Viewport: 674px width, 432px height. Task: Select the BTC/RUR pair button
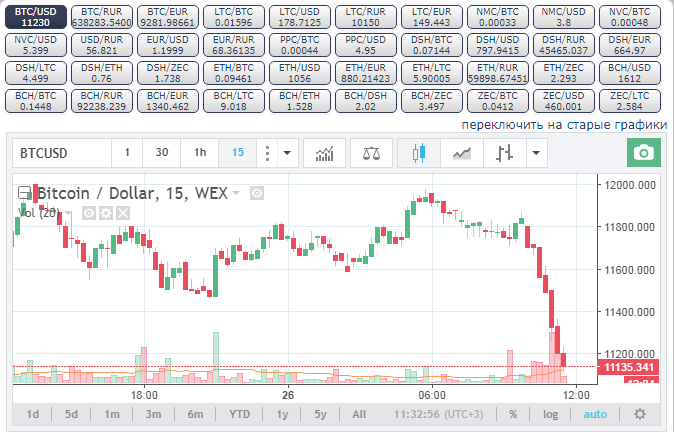(x=102, y=17)
